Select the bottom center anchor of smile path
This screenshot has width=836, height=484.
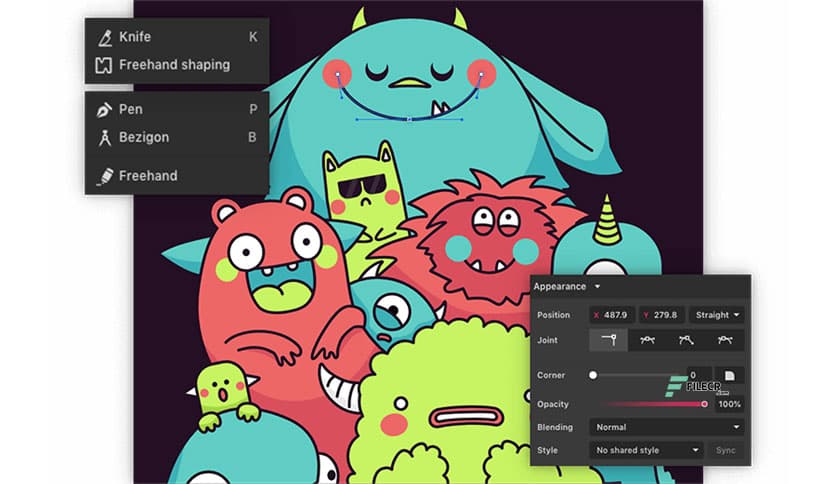[409, 119]
